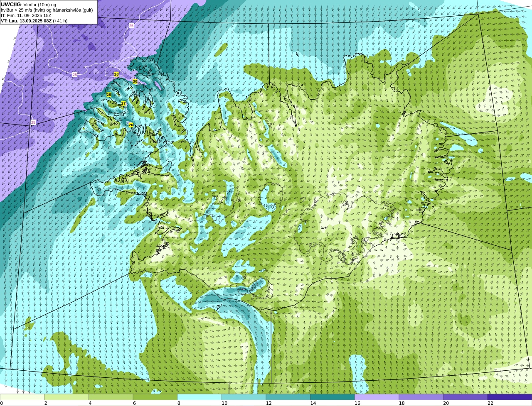Click the 10–12 m/s legend swatch
Image resolution: width=532 pixels, height=406 pixels.
(x=244, y=397)
